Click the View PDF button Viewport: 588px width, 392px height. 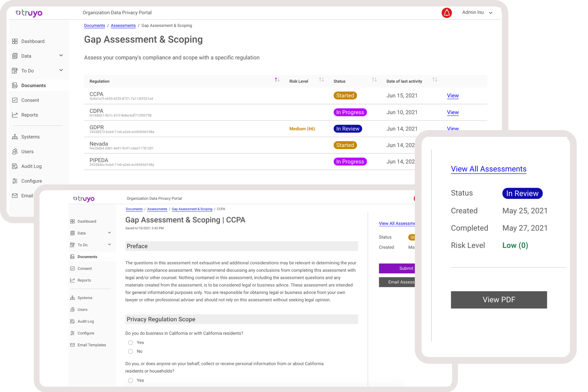pyautogui.click(x=499, y=300)
